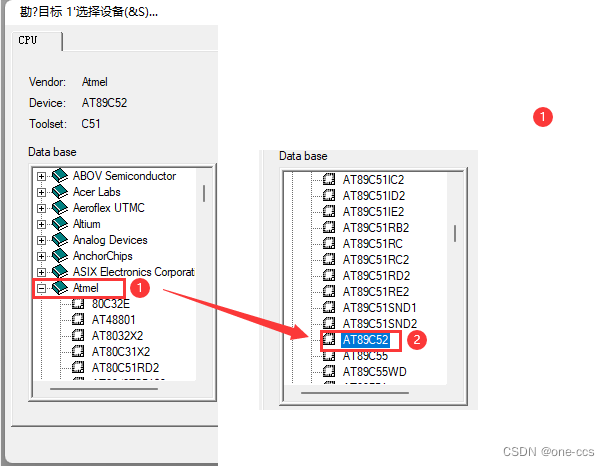Image resolution: width=610 pixels, height=466 pixels.
Task: Click the chip icon beside AT89C51RE2
Action: (329, 291)
